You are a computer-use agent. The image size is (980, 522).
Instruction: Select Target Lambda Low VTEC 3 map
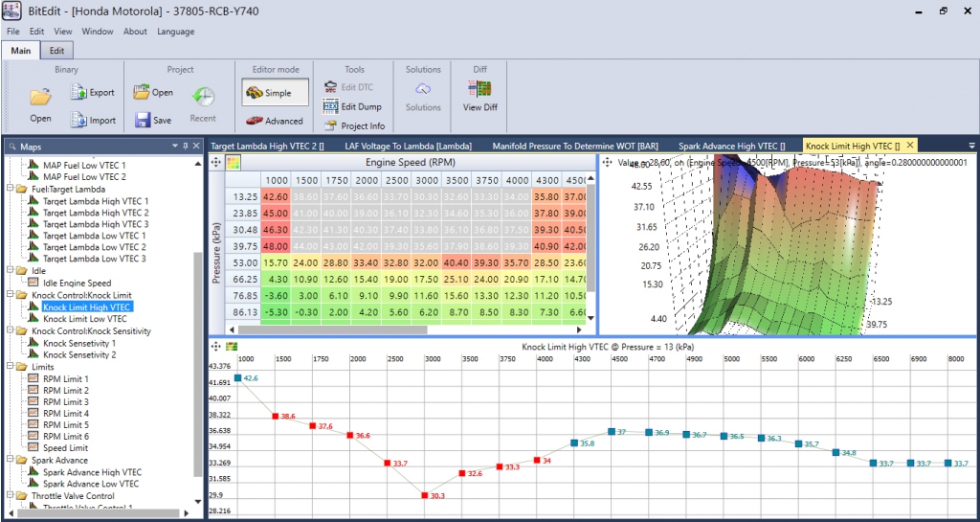(95, 259)
